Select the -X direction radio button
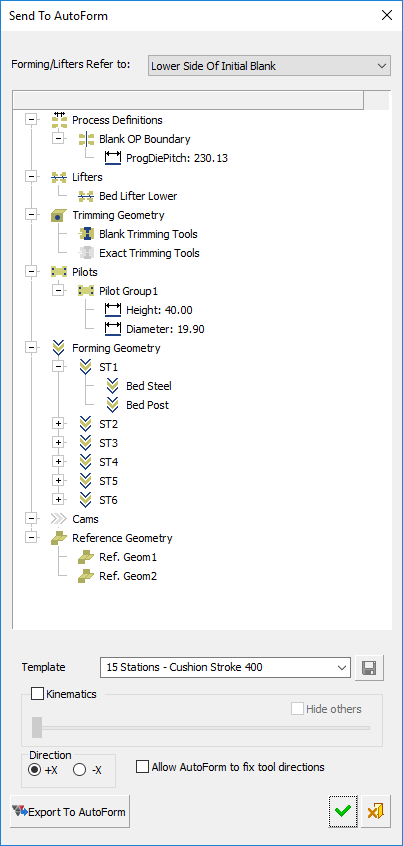Screen dimensions: 403x846 click(79, 770)
